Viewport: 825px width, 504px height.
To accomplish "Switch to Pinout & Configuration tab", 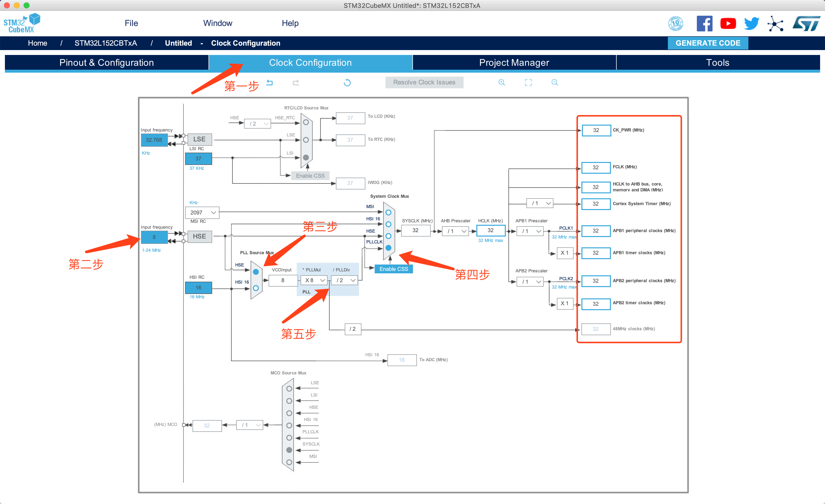I will tap(107, 63).
